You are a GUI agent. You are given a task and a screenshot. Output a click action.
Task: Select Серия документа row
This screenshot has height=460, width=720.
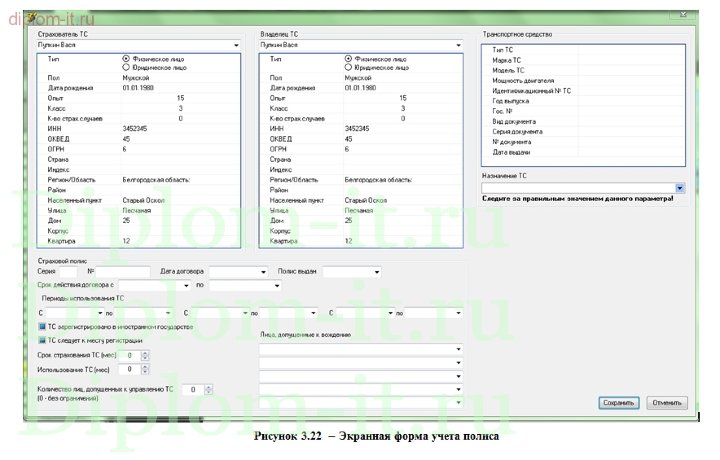pos(583,131)
